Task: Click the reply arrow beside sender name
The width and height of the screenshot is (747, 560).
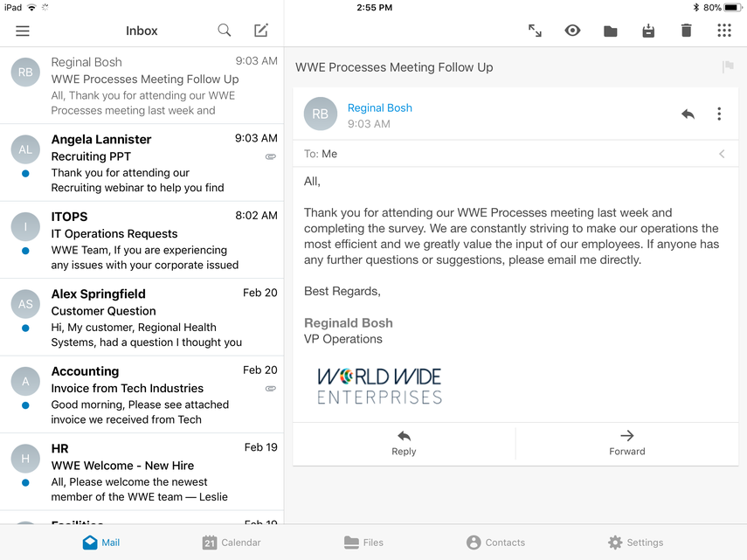Action: 688,114
